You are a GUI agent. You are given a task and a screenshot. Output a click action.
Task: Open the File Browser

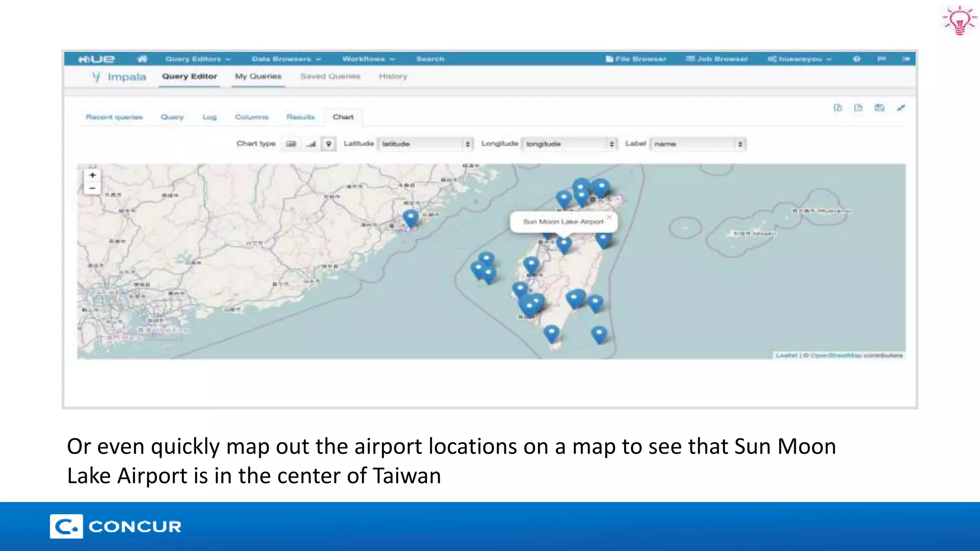pyautogui.click(x=636, y=59)
